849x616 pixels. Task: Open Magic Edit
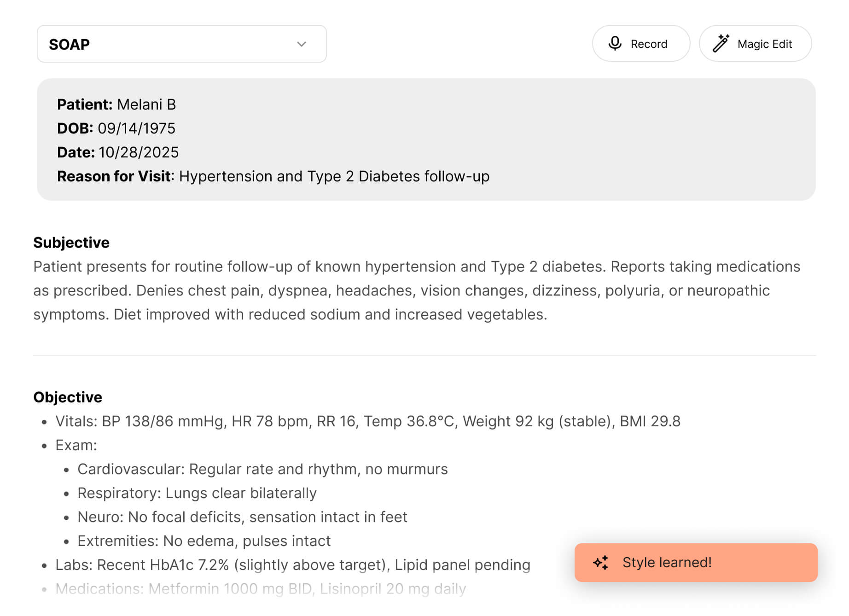pos(755,43)
